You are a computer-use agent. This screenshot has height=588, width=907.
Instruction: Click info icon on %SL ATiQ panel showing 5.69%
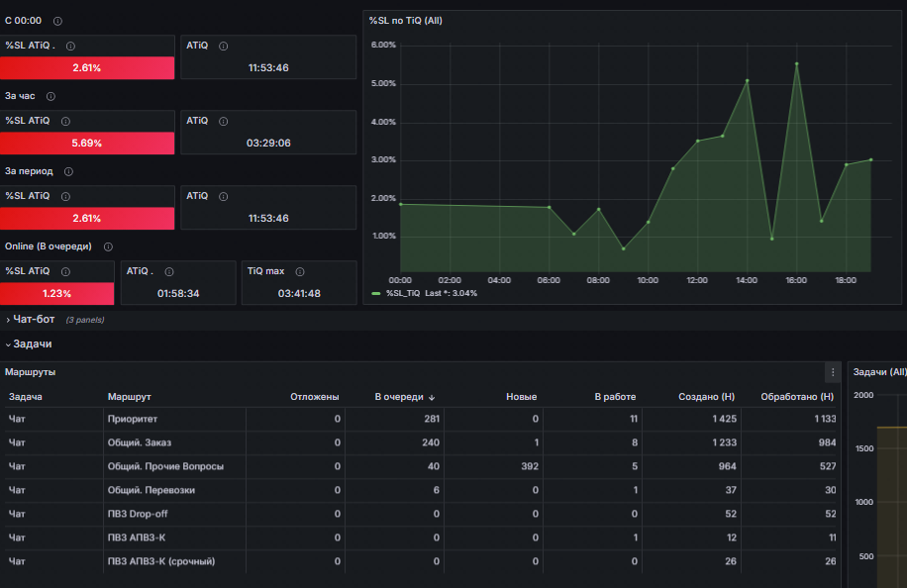click(x=65, y=121)
